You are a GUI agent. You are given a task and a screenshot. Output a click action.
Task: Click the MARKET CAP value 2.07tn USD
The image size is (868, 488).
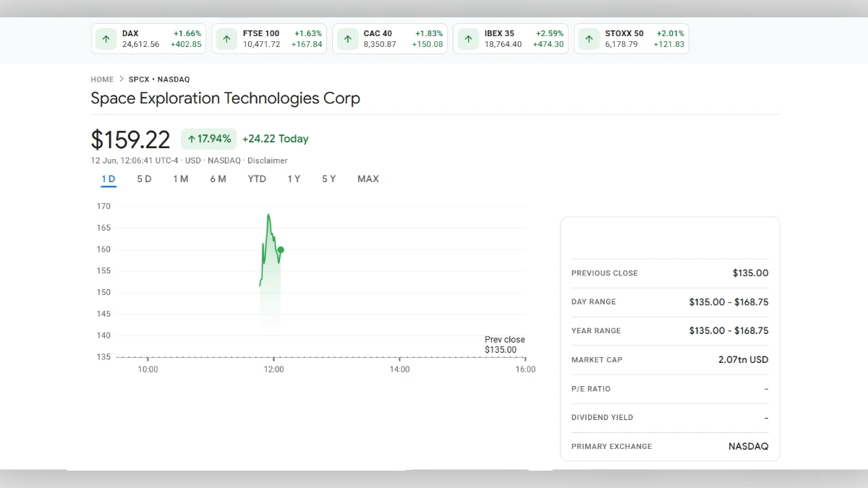click(x=744, y=360)
